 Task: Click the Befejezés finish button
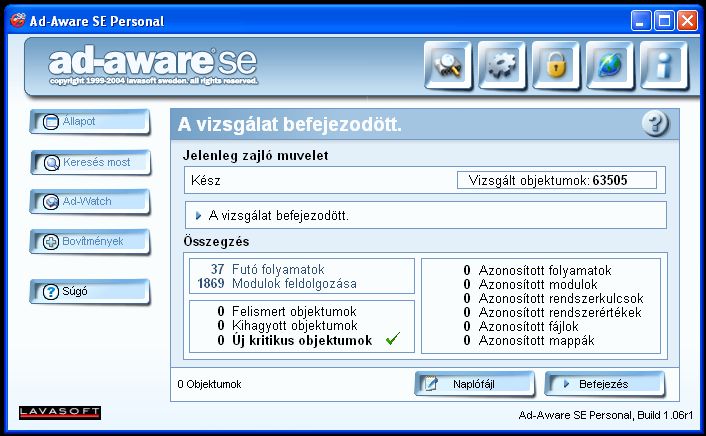605,384
